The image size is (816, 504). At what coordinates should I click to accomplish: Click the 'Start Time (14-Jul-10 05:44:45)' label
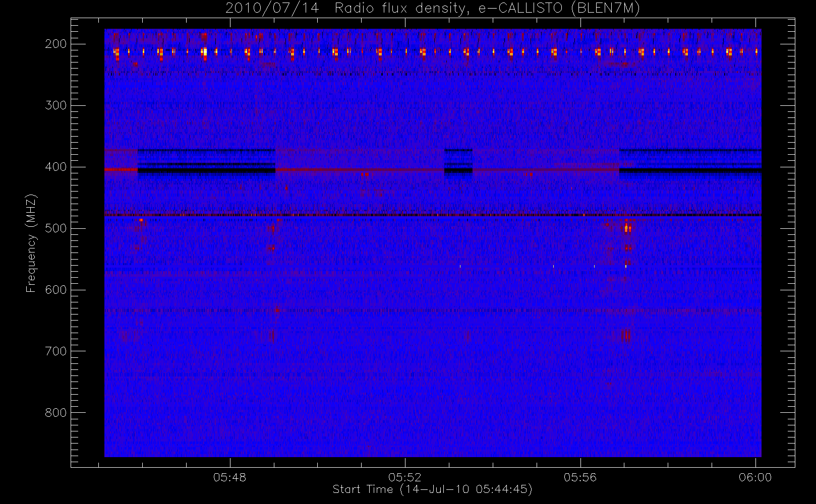point(433,489)
